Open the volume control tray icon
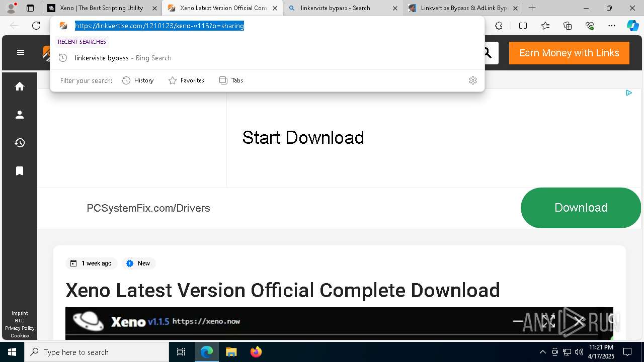 tap(579, 352)
